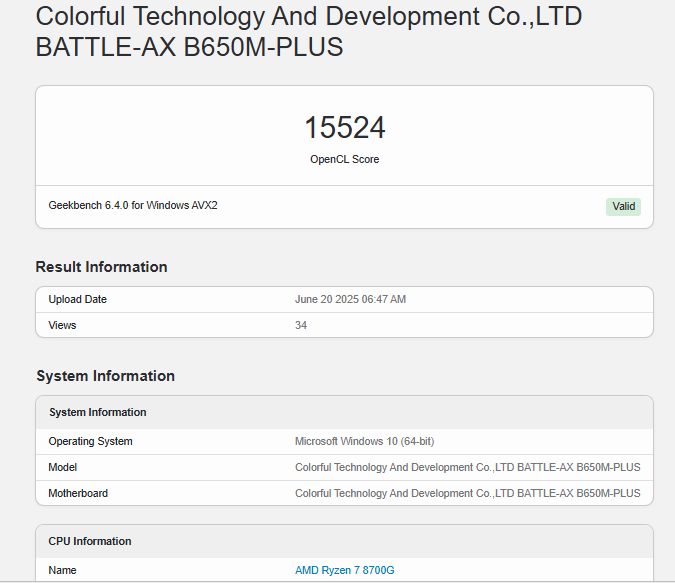This screenshot has width=675, height=583.
Task: Open the AMD Ryzen 7 8700G link
Action: click(x=344, y=570)
